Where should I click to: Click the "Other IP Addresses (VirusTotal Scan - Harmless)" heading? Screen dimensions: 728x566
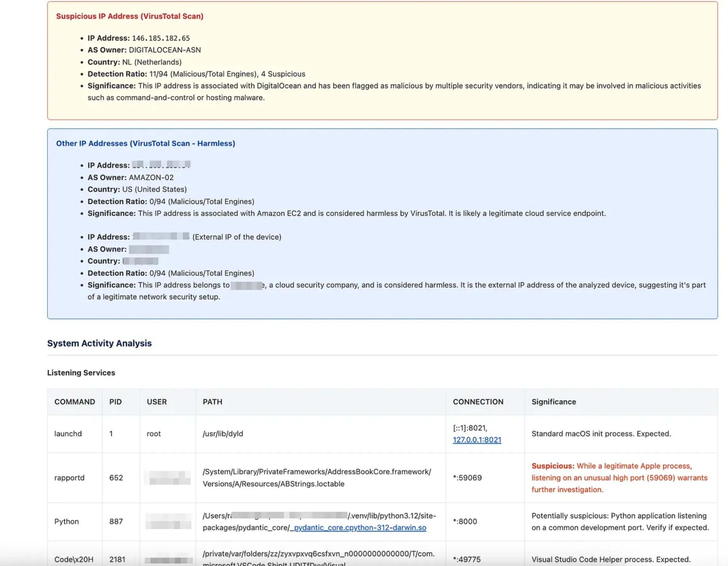point(146,143)
